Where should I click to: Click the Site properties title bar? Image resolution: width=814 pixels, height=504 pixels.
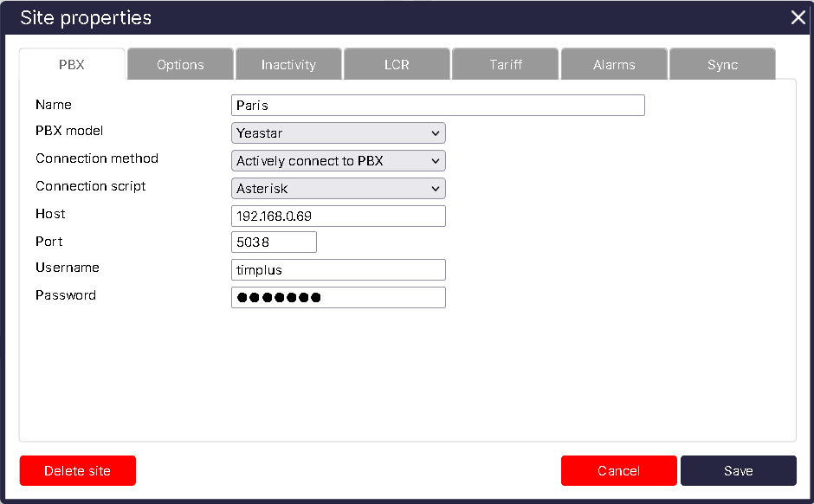tap(346, 17)
